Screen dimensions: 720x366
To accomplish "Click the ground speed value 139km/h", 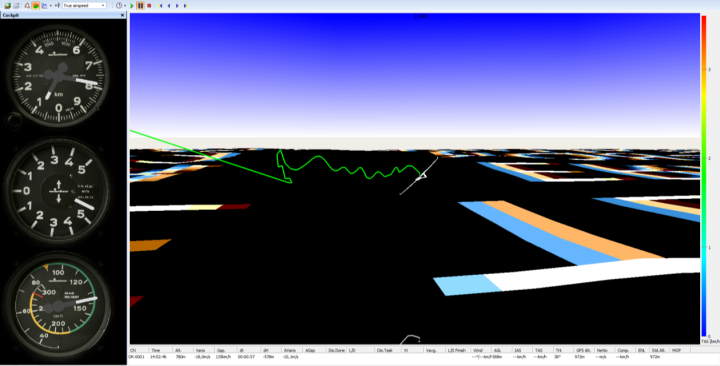I will tap(223, 357).
